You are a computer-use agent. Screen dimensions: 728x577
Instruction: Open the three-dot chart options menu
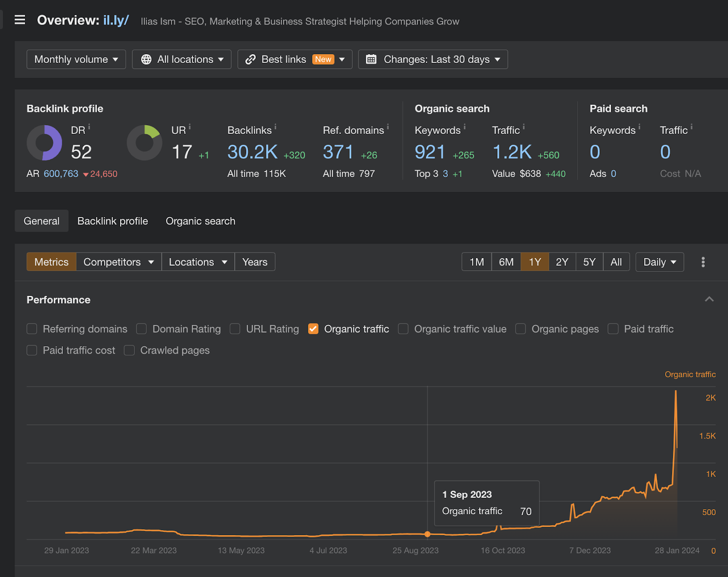click(x=703, y=262)
